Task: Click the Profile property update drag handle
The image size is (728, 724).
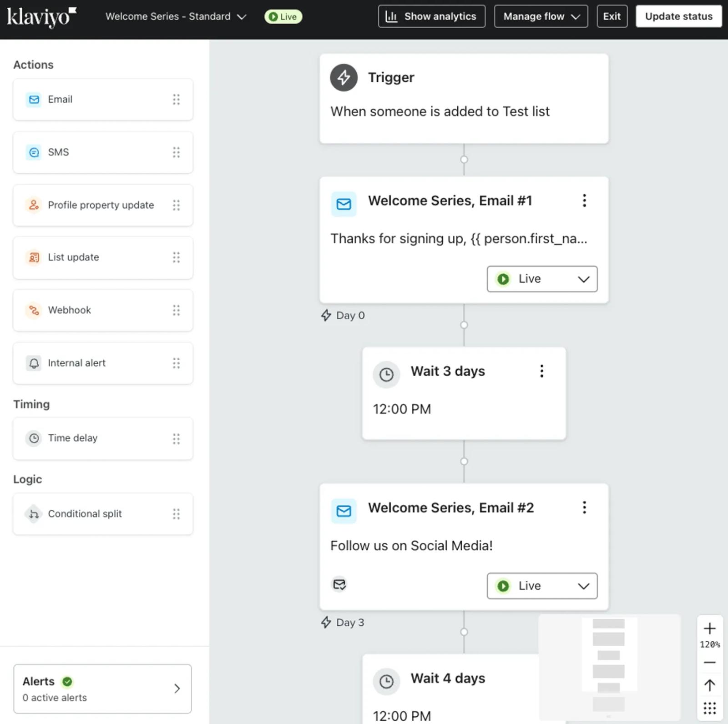Action: (176, 205)
